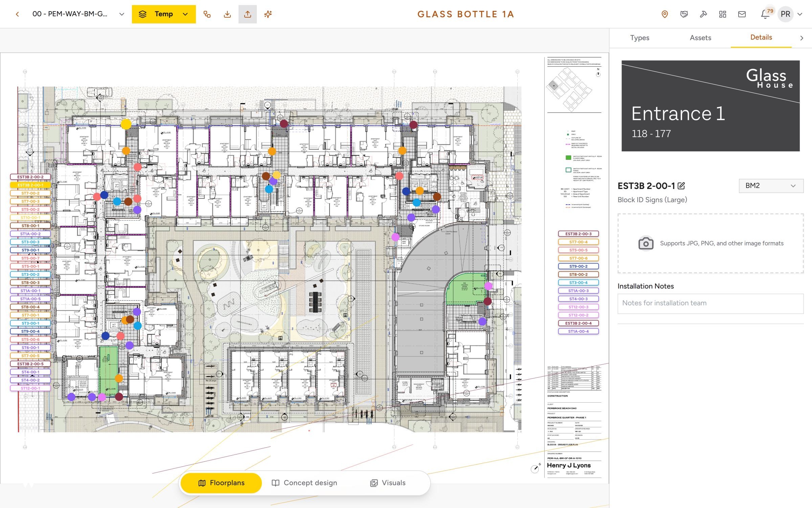Viewport: 812px width, 508px height.
Task: Select the ST9-00-1 label in left list
Action: click(x=30, y=250)
